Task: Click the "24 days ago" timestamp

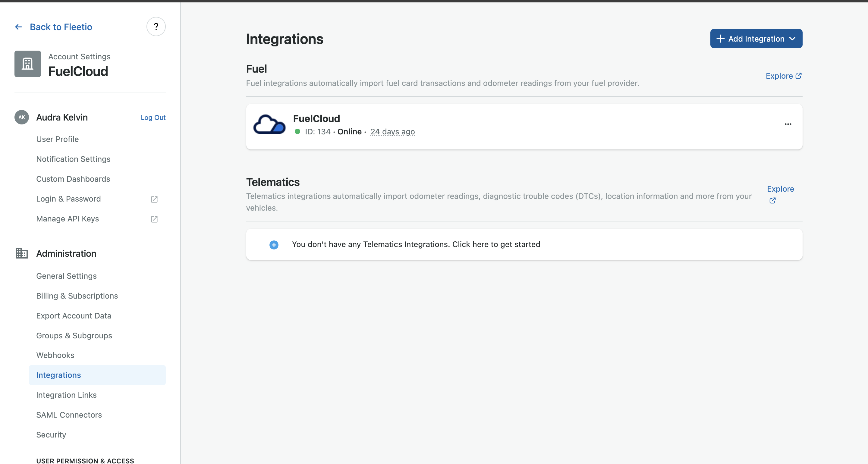Action: coord(392,132)
